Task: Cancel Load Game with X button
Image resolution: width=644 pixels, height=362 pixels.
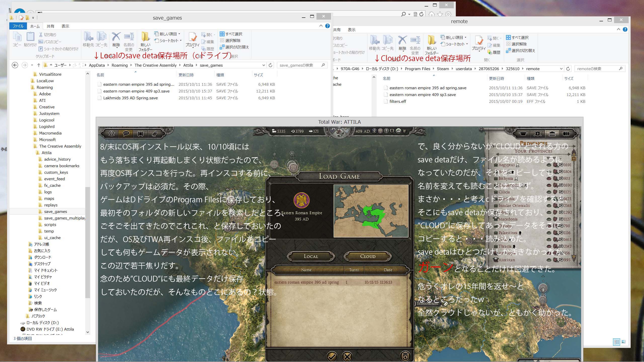Action: [347, 356]
